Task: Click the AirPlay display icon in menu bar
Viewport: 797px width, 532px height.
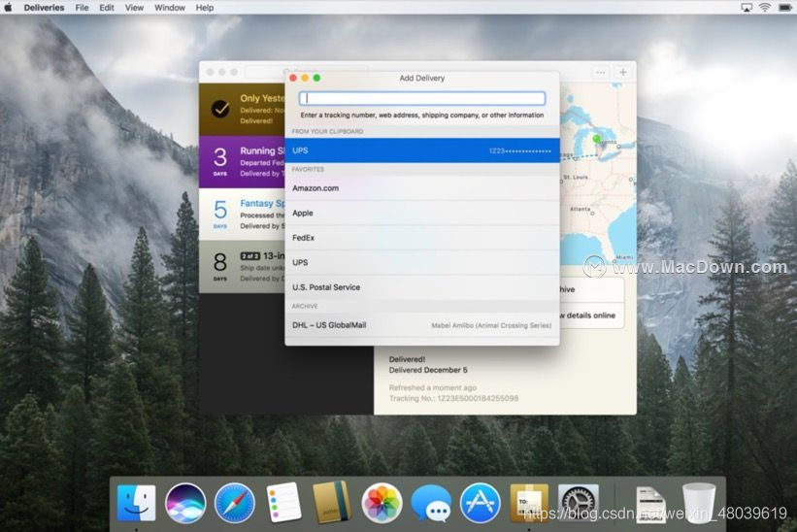Action: pyautogui.click(x=746, y=8)
